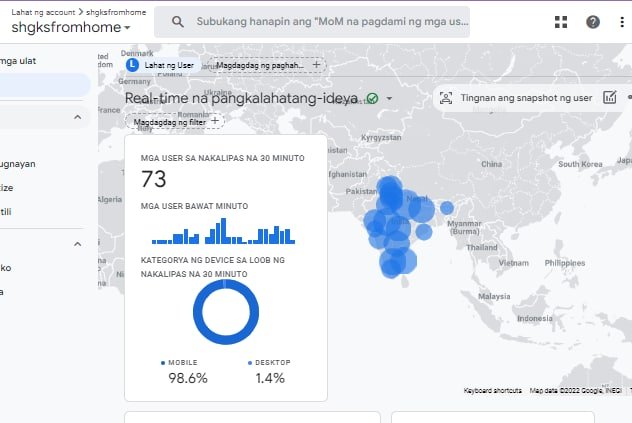
Task: Click the search magnifier icon
Action: point(177,21)
